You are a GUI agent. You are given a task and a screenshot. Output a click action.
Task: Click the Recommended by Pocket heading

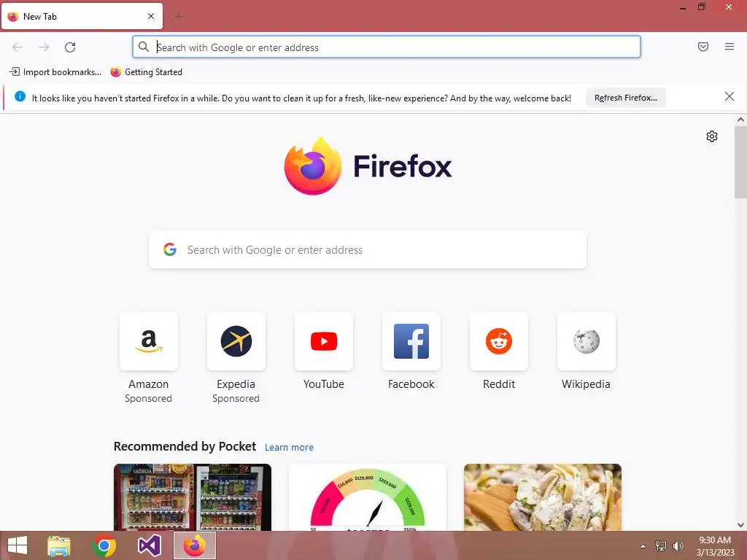pos(185,446)
